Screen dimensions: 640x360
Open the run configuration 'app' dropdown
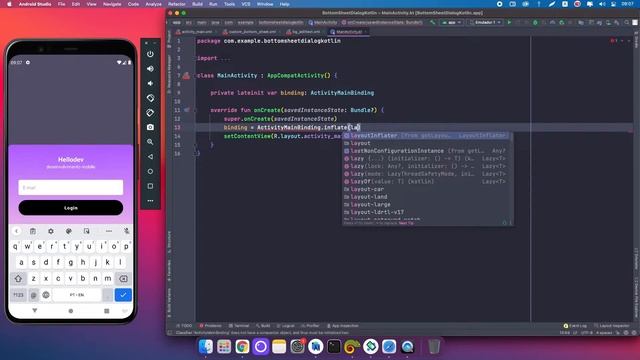pyautogui.click(x=451, y=22)
